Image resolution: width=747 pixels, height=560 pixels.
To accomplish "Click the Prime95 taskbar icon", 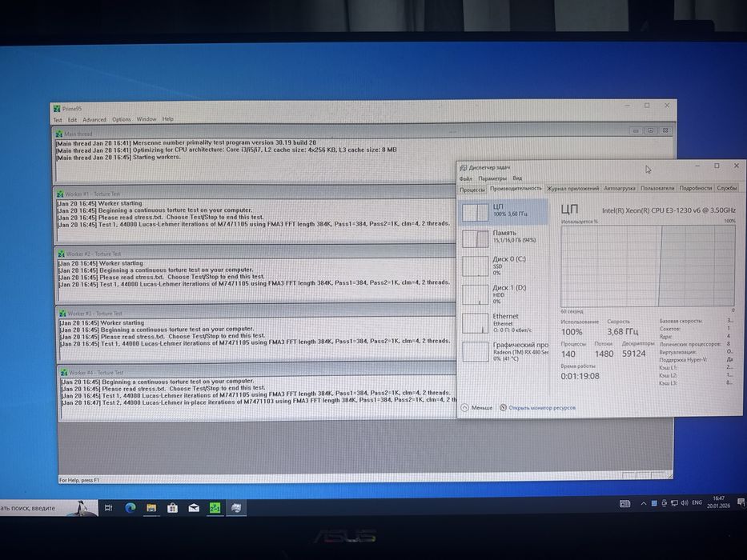I will 215,508.
